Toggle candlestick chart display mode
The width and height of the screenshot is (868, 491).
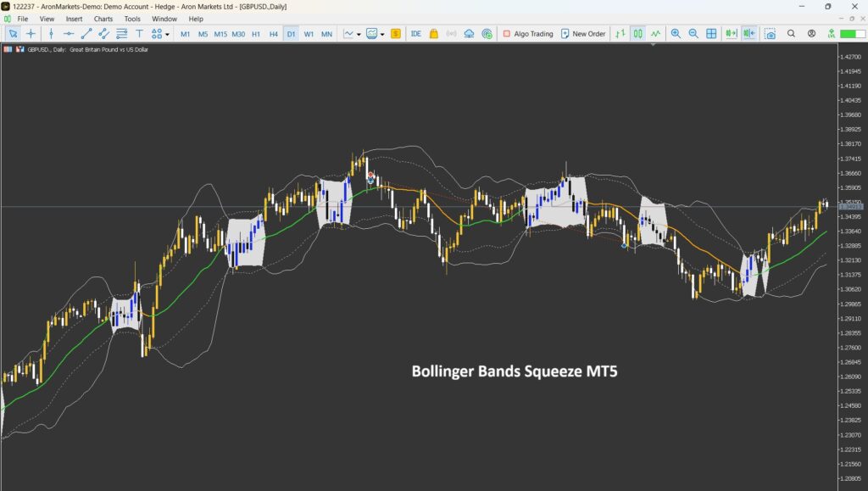coord(637,34)
